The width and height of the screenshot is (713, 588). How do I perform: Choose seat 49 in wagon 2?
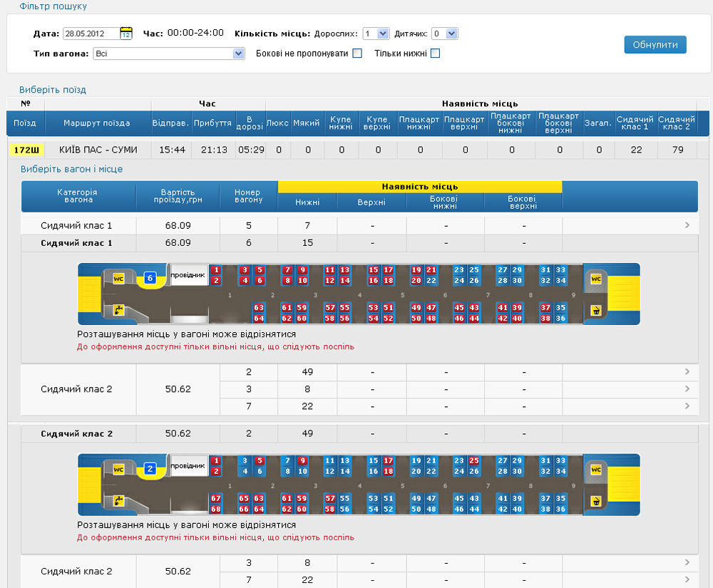416,499
